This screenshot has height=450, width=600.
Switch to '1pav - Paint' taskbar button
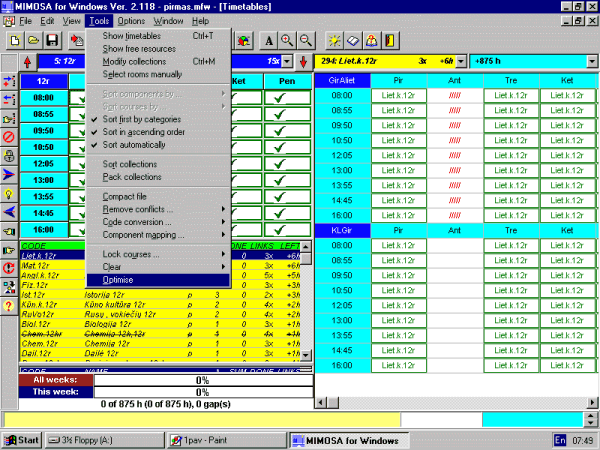coord(221,440)
